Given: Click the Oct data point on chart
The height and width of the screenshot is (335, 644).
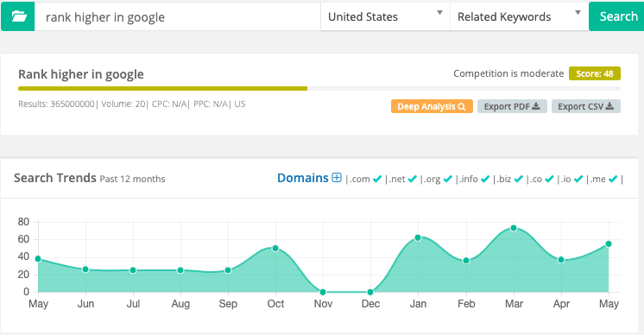Looking at the screenshot, I should click(x=275, y=248).
